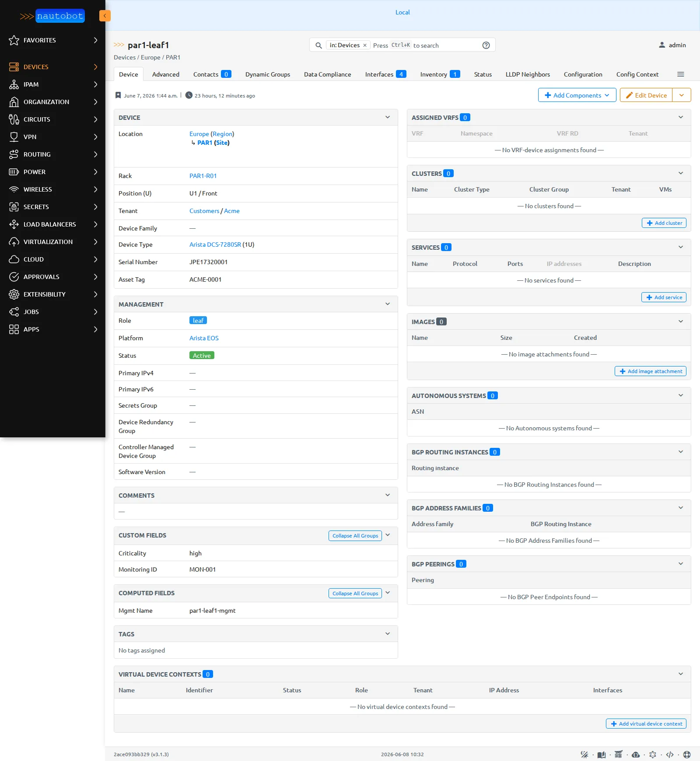Click Add image attachment button
Image resolution: width=700 pixels, height=761 pixels.
coord(651,371)
